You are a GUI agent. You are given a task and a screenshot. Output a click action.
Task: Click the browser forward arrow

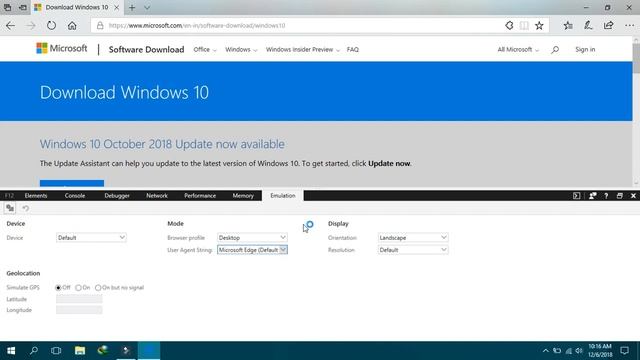(x=31, y=26)
